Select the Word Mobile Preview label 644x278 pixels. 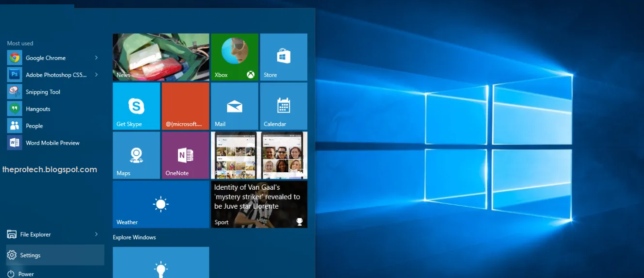pos(52,143)
